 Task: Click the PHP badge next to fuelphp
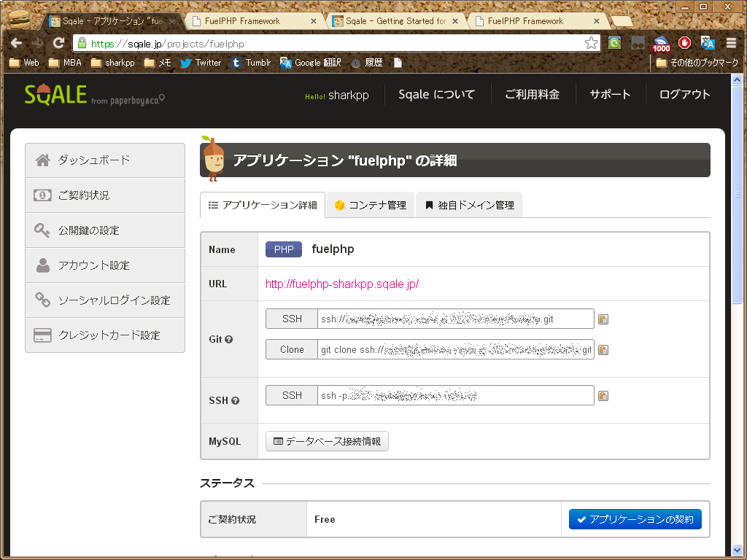[x=284, y=249]
